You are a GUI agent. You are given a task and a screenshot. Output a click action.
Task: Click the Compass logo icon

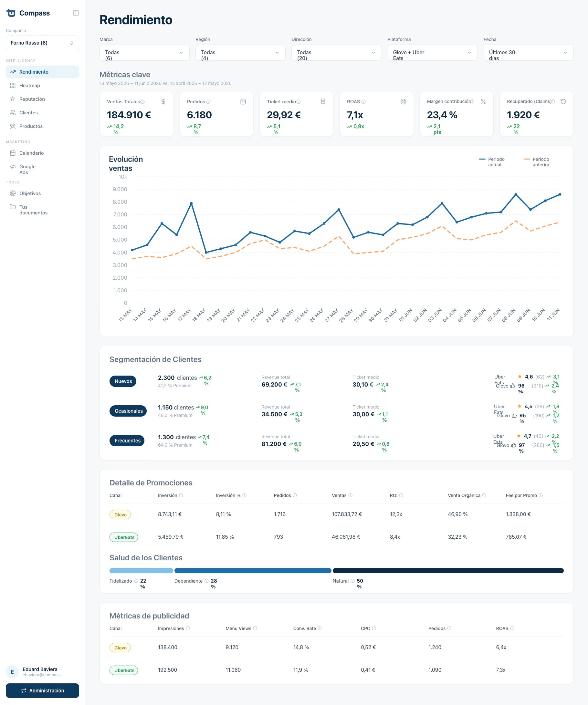pos(11,13)
